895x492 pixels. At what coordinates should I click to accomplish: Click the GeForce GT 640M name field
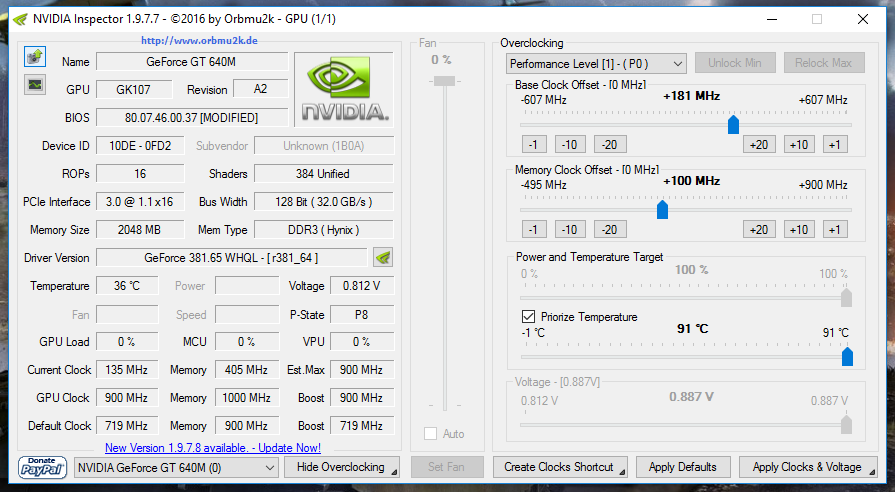coord(192,62)
